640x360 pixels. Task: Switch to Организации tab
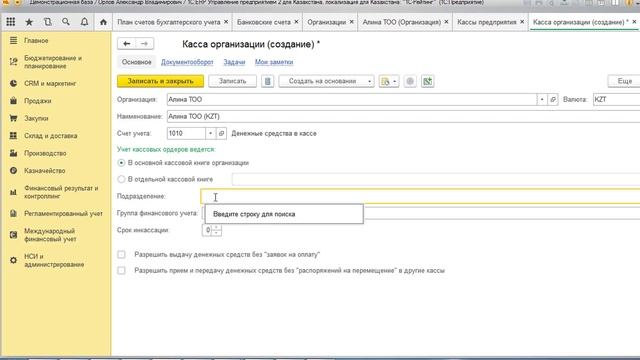(x=327, y=22)
